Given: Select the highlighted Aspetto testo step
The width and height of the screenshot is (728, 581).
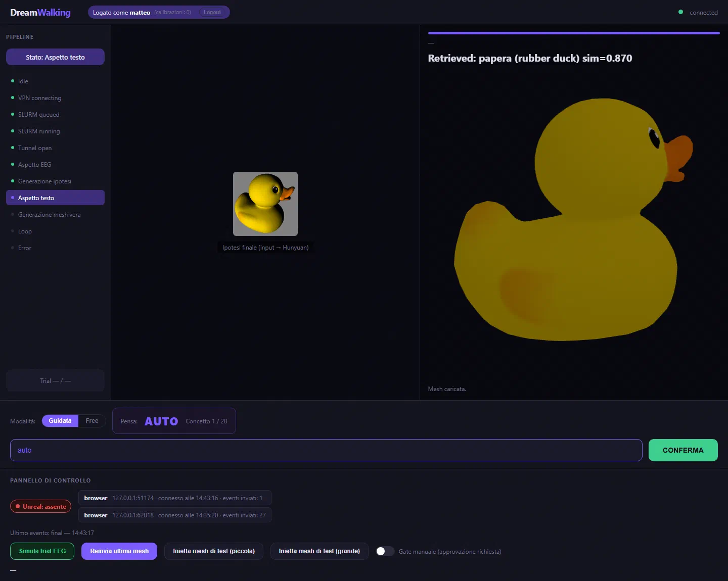Looking at the screenshot, I should click(x=55, y=198).
